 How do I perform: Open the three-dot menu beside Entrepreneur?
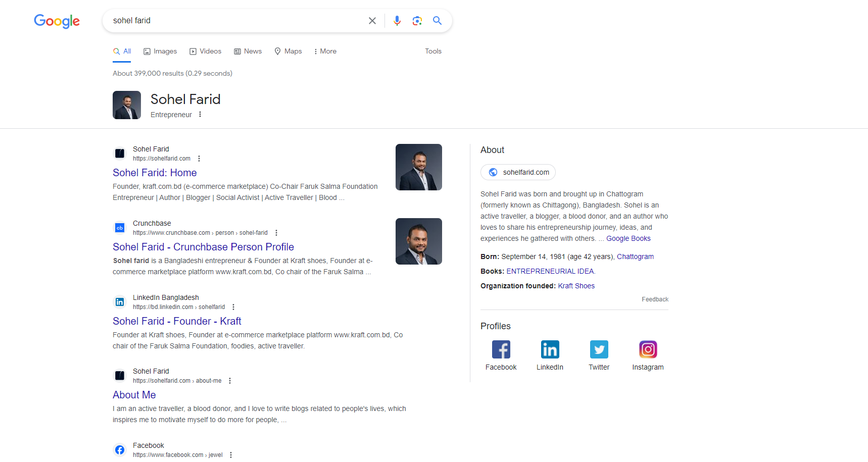pos(200,114)
